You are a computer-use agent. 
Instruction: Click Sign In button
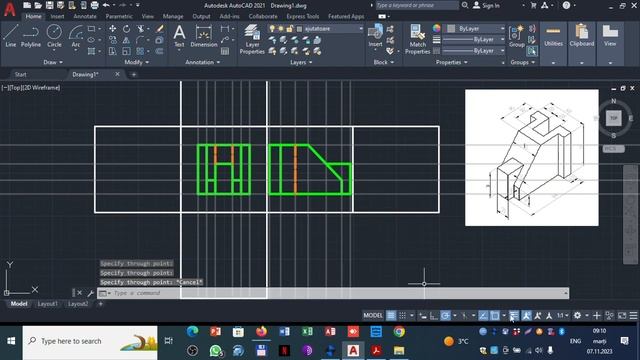[487, 5]
